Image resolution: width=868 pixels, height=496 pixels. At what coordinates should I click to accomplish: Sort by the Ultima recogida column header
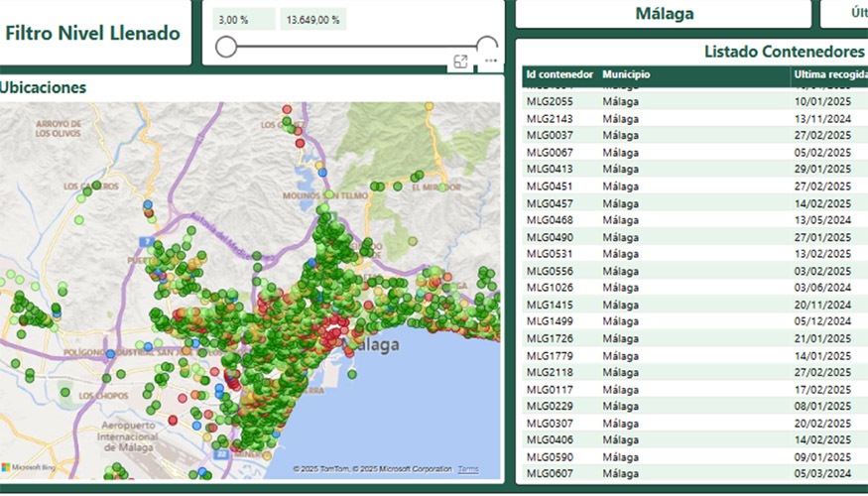tap(829, 74)
